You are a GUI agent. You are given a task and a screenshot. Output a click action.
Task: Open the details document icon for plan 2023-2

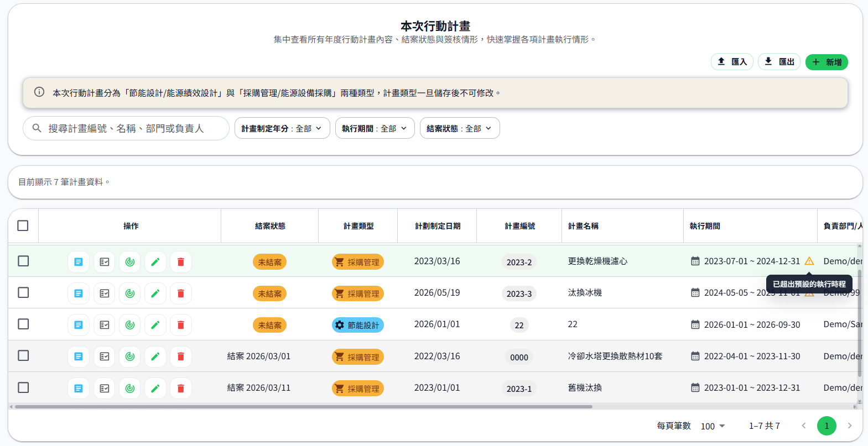click(79, 262)
